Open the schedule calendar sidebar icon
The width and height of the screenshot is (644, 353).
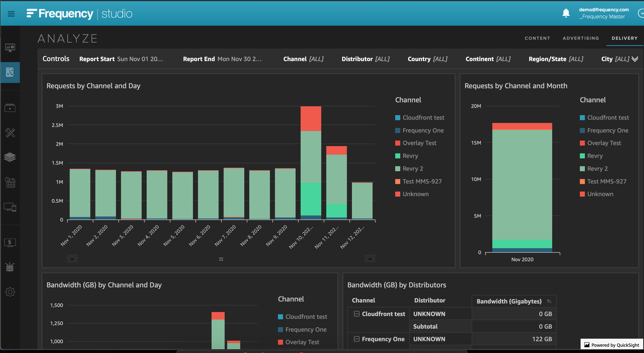[x=10, y=182]
